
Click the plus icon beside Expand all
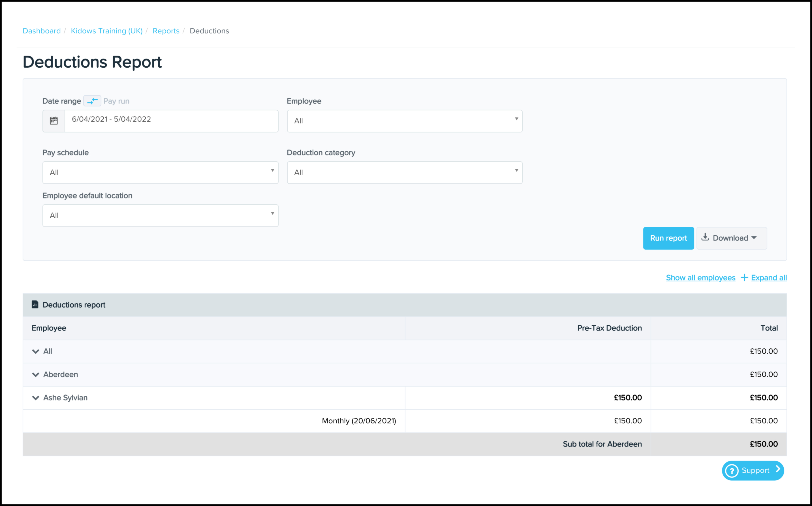tap(744, 277)
